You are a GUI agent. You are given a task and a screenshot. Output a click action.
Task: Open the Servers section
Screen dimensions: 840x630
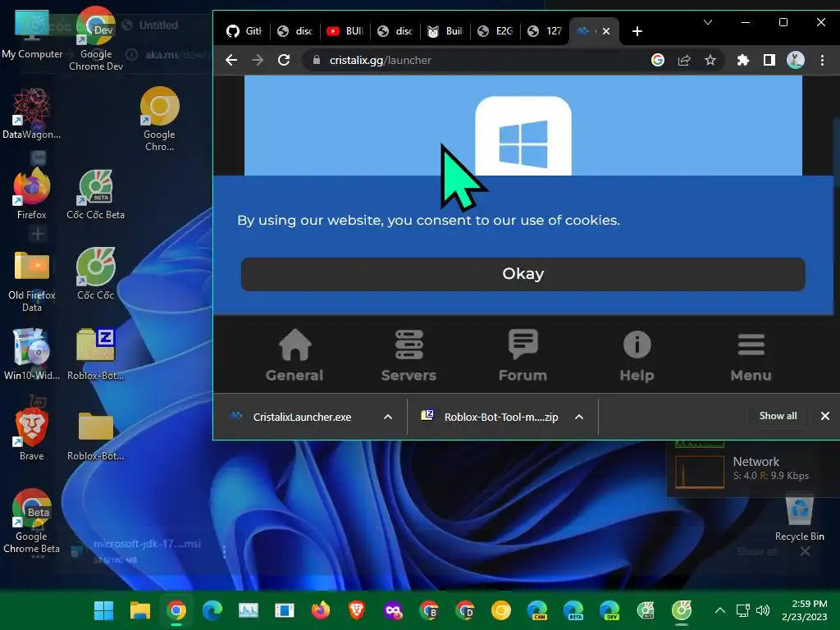pyautogui.click(x=409, y=354)
